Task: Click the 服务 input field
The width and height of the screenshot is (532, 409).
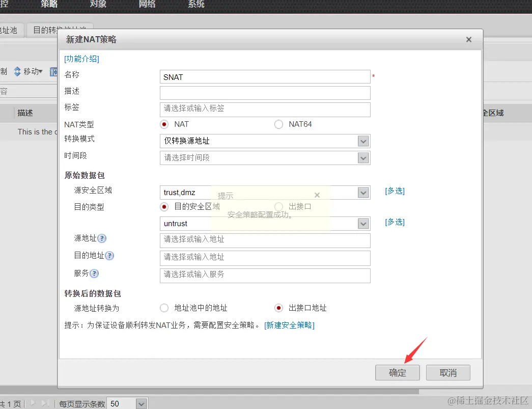Action: click(x=265, y=276)
